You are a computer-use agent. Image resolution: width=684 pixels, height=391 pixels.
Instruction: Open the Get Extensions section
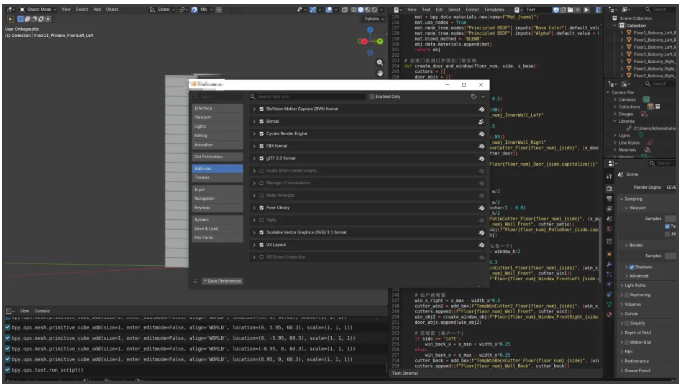[217, 157]
